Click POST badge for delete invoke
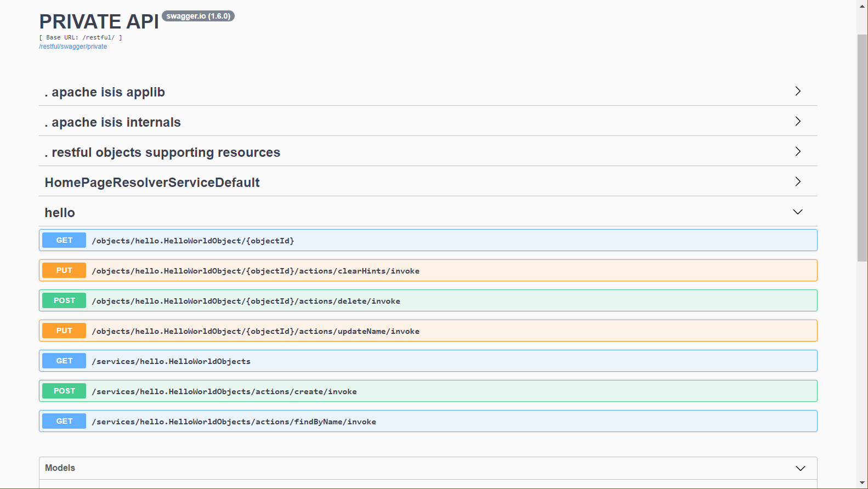Screen dimensions: 868x489 tap(64, 300)
